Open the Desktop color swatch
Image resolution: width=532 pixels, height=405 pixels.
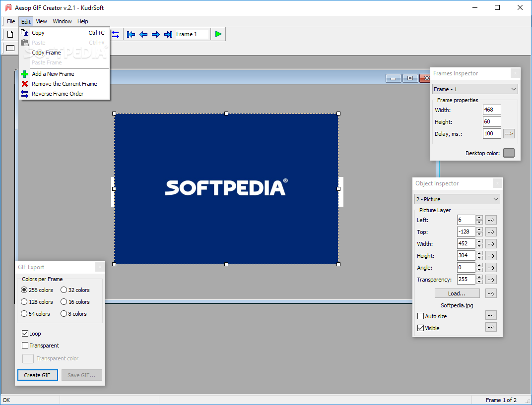tap(509, 153)
